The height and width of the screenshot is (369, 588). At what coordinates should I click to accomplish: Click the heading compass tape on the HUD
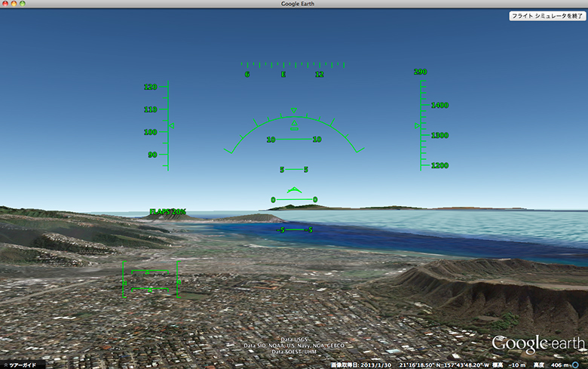click(283, 69)
